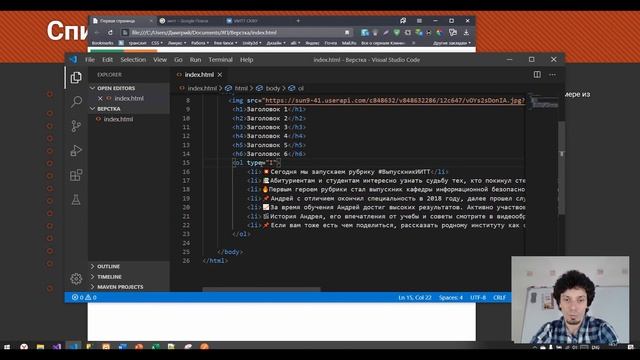Open the CSS bookmarks folder dropdown
This screenshot has height=360, width=640.
[157, 43]
